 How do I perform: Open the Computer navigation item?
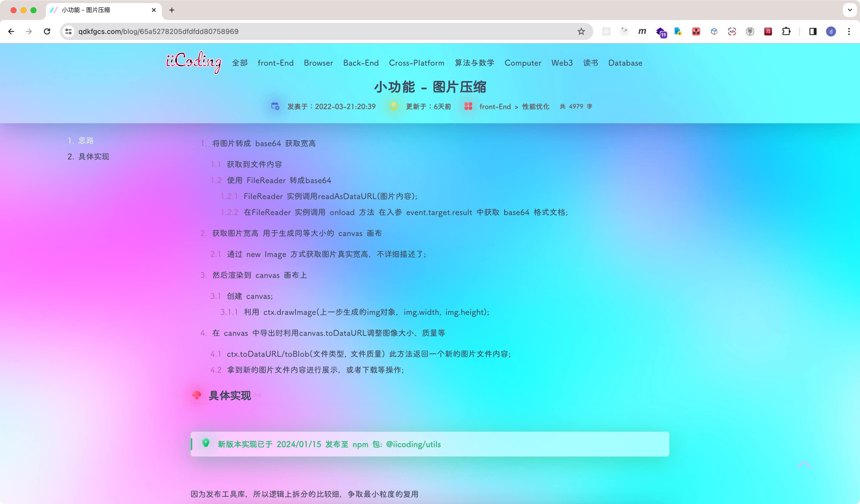pyautogui.click(x=523, y=63)
